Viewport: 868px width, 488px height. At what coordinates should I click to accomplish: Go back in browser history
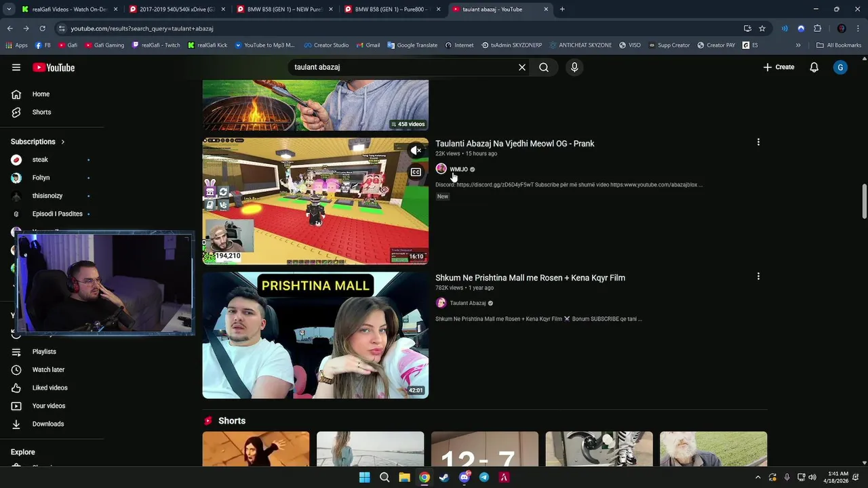pos(10,28)
